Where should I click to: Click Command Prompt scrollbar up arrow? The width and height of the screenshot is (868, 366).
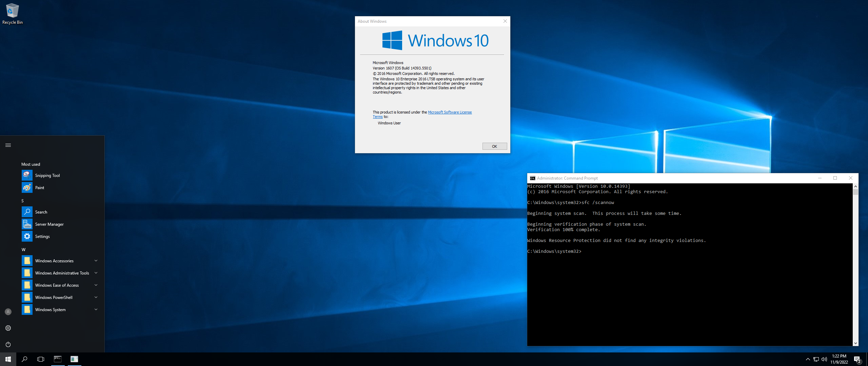[x=855, y=186]
